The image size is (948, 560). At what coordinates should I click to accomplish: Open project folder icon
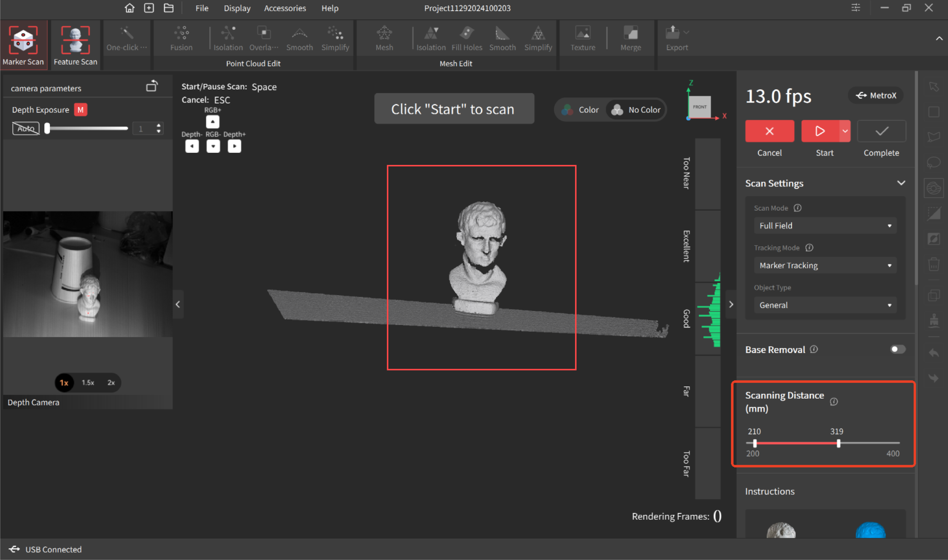(x=169, y=8)
